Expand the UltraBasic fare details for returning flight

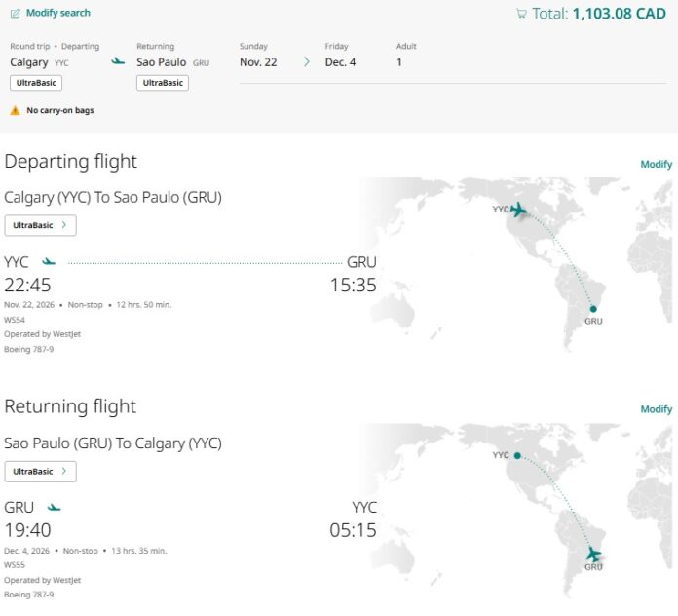(x=40, y=471)
